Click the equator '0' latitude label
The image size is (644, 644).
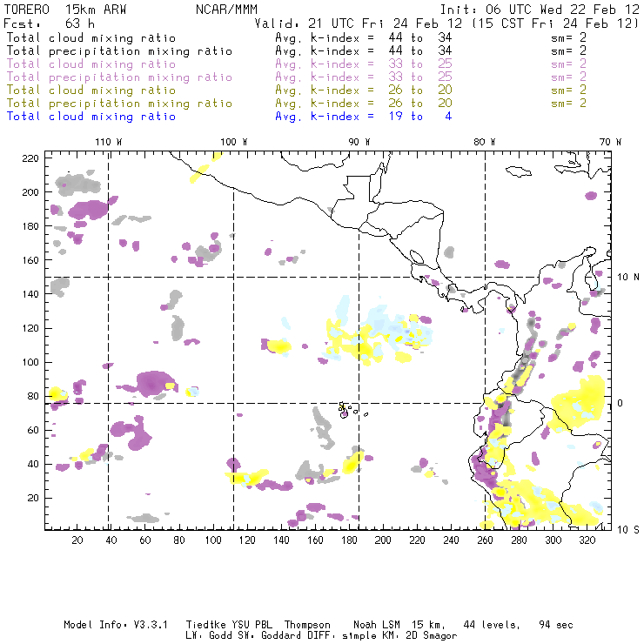[x=620, y=403]
